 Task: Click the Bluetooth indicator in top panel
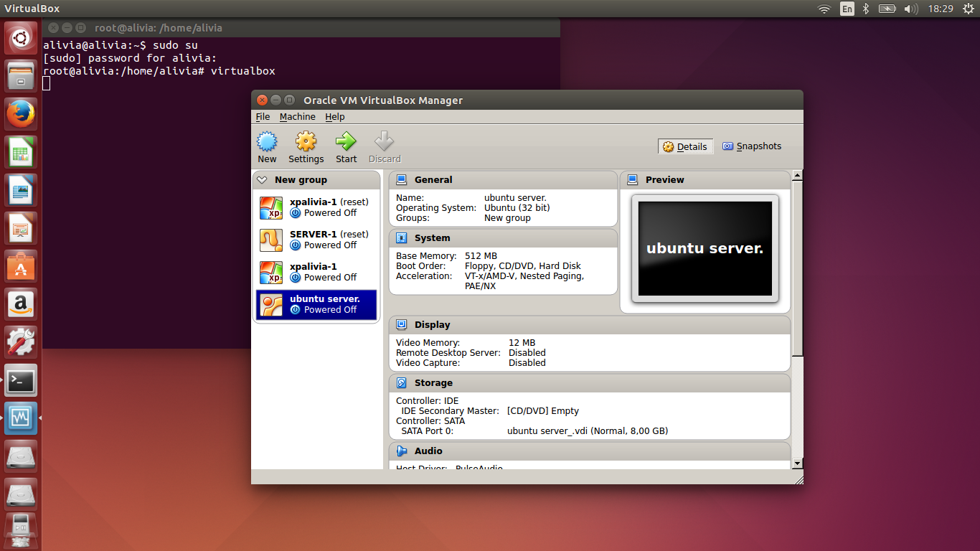pyautogui.click(x=866, y=9)
